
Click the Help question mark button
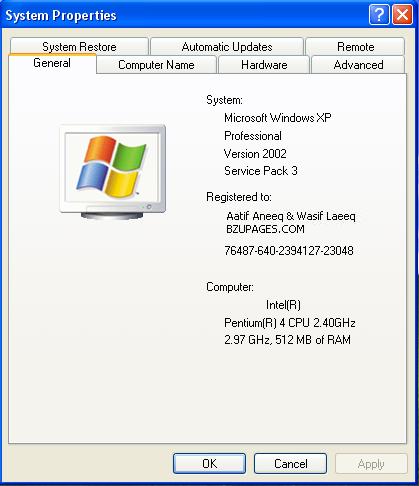(x=379, y=15)
